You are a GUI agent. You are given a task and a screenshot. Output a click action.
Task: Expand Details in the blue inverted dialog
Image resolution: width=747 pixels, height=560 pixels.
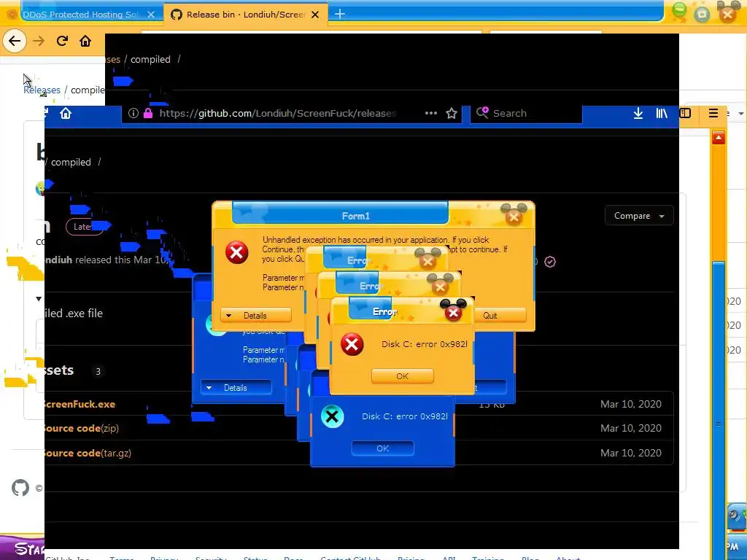point(236,388)
